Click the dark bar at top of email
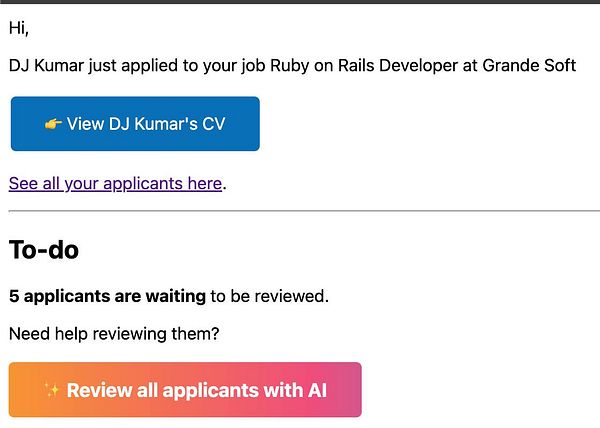Screen dimensions: 600x428 300,2
